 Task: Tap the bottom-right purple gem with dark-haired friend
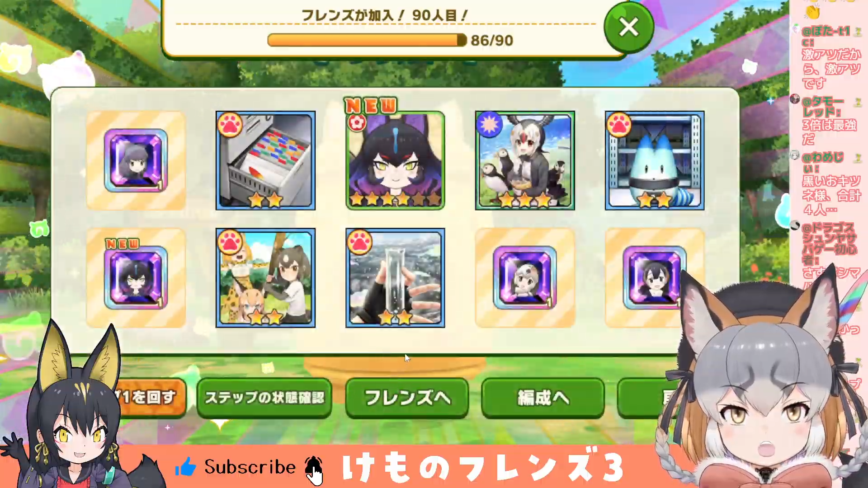[655, 277]
